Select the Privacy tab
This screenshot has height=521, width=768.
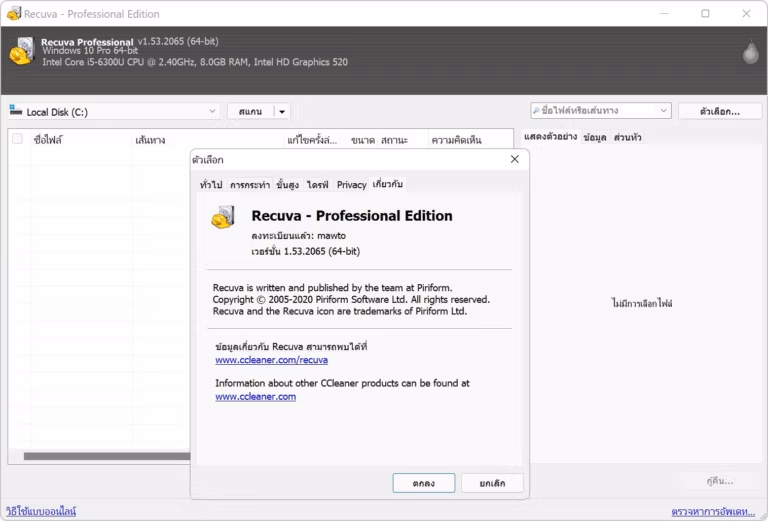point(351,185)
